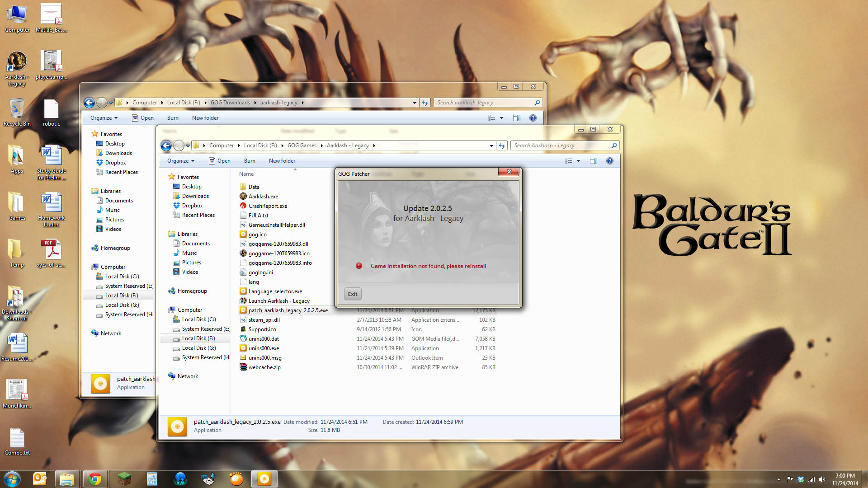Select goggame-1207659983.info file
Viewport: 868px width, 488px height.
(x=280, y=263)
